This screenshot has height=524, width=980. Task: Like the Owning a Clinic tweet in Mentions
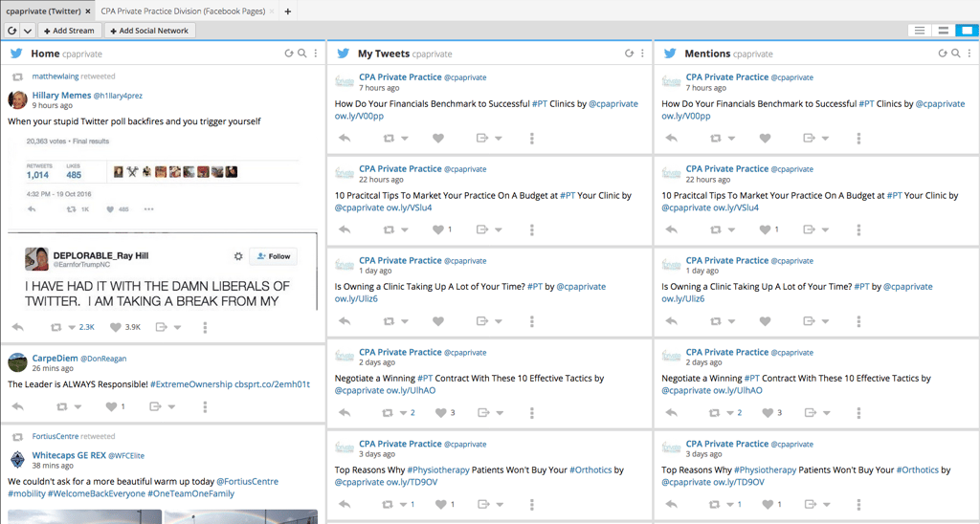coord(765,321)
